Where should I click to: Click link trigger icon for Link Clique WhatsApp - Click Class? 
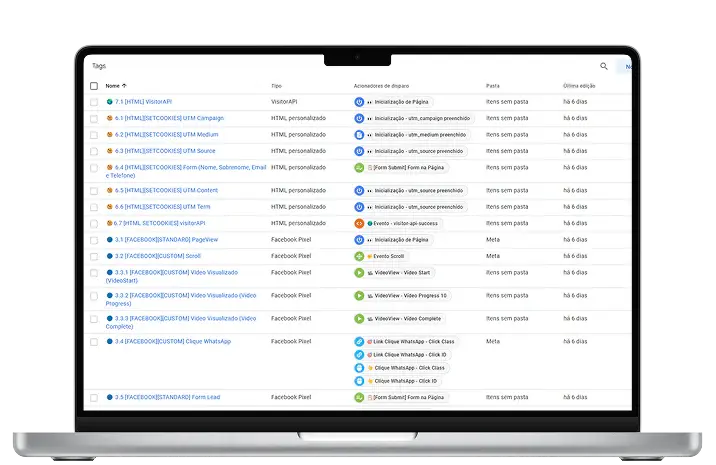(x=359, y=342)
